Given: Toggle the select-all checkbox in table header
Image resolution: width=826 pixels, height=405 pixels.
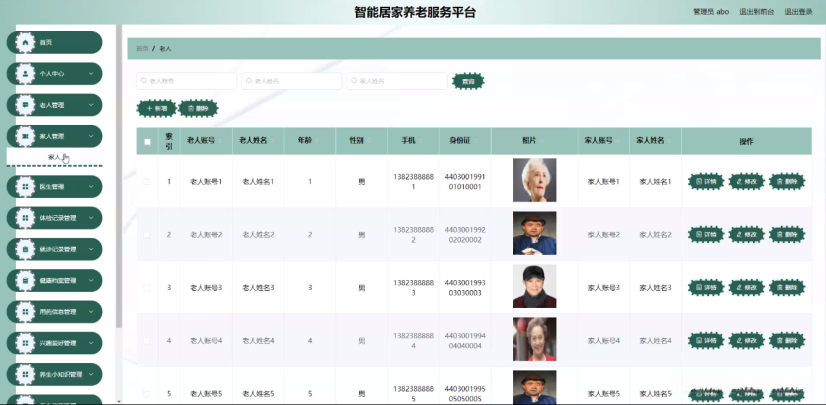Looking at the screenshot, I should click(147, 141).
